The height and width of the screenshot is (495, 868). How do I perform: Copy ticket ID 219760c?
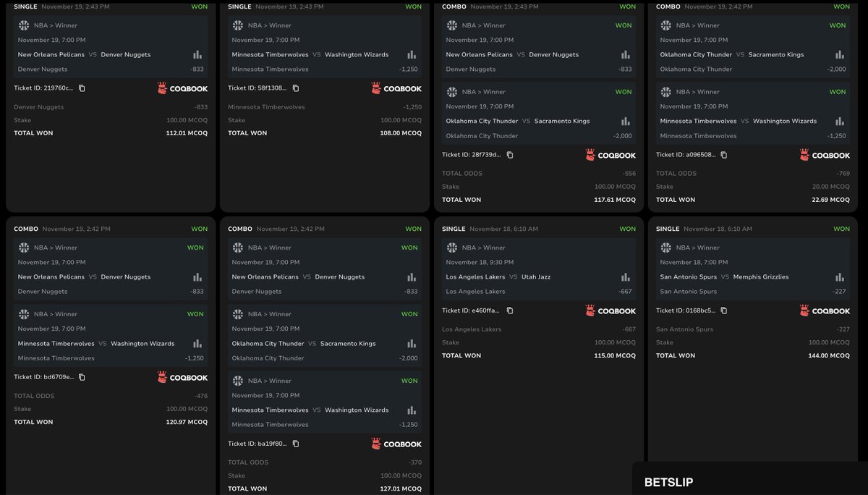point(82,88)
